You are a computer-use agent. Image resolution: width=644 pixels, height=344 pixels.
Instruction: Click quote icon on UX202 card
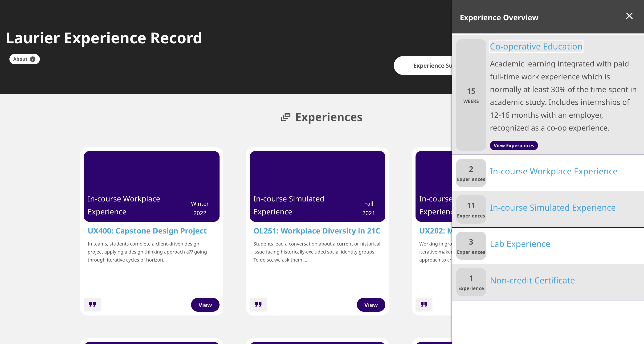point(424,304)
